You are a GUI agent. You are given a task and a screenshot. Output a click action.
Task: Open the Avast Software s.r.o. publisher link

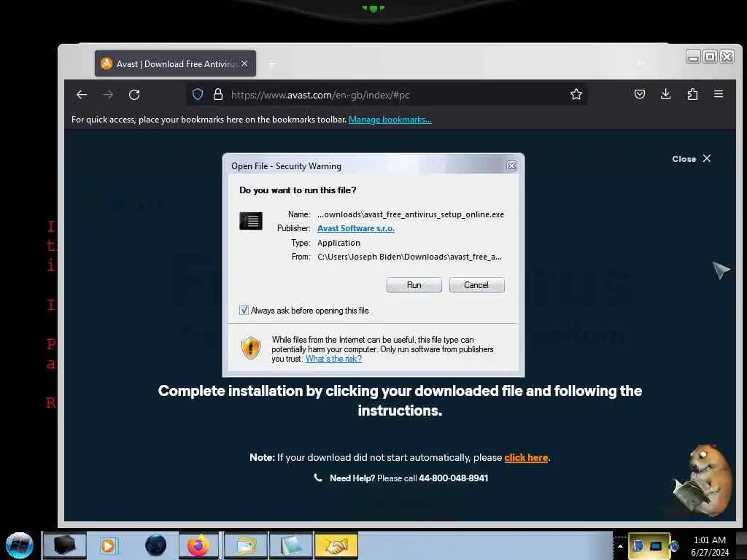point(355,228)
